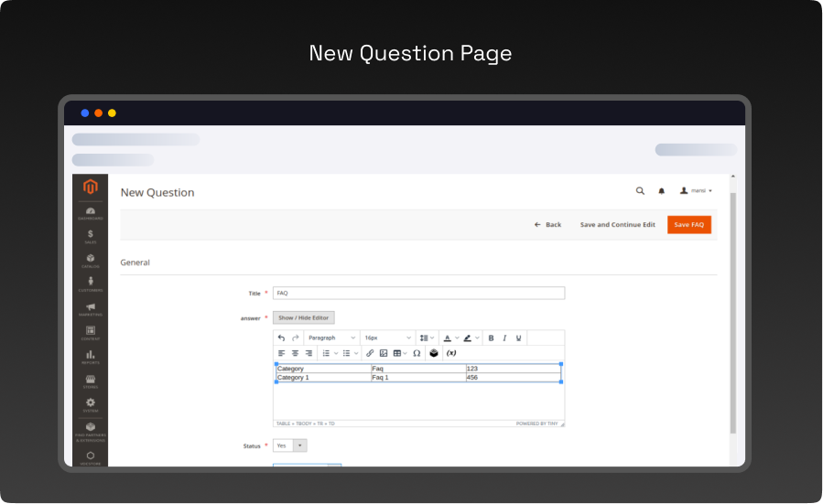
Task: Open the Customers sidebar menu
Action: 91,284
